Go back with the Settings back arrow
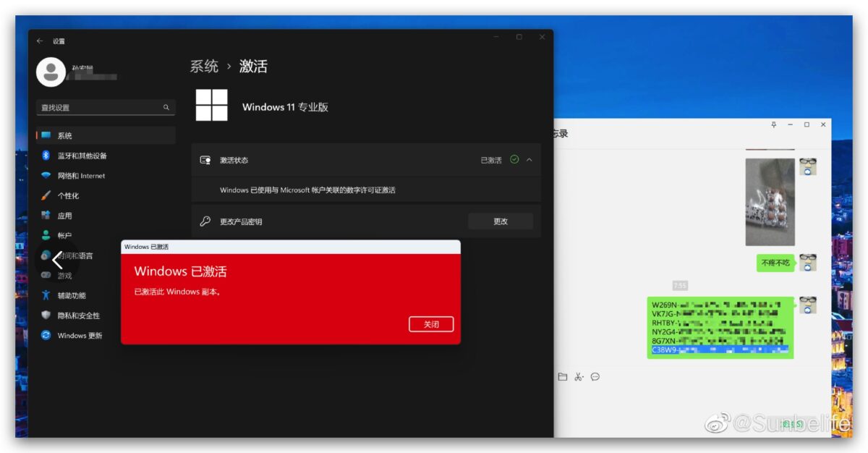This screenshot has width=868, height=453. [40, 41]
